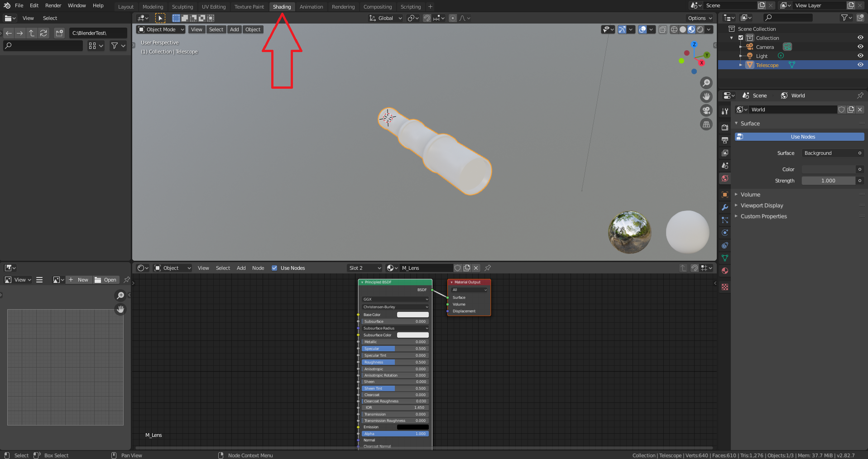Uncheck the Use Nodes checkbox in node editor
The width and height of the screenshot is (868, 459).
274,268
